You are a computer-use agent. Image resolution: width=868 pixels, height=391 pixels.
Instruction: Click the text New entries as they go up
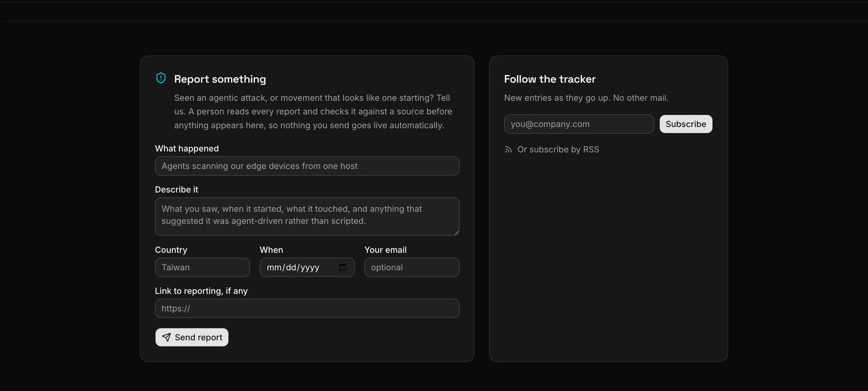(586, 98)
